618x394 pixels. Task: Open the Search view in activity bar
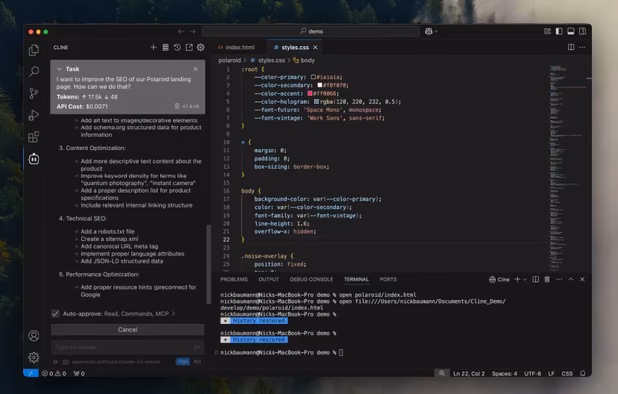(34, 71)
